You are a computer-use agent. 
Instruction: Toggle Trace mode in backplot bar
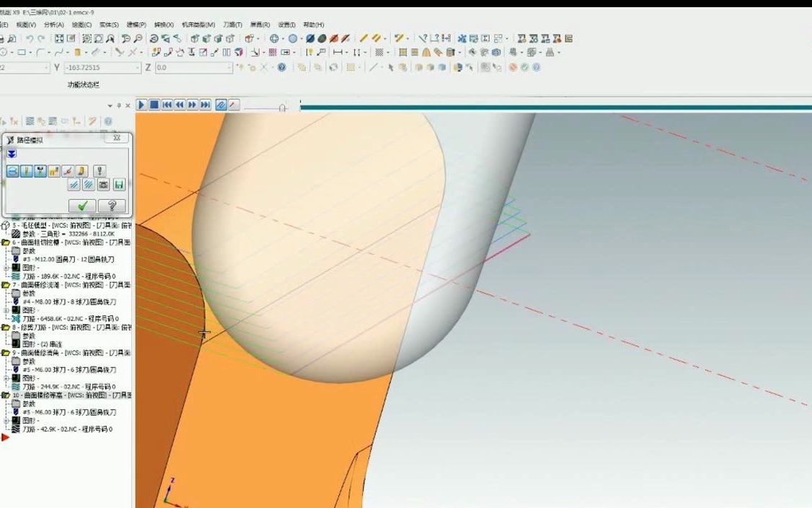click(x=221, y=105)
